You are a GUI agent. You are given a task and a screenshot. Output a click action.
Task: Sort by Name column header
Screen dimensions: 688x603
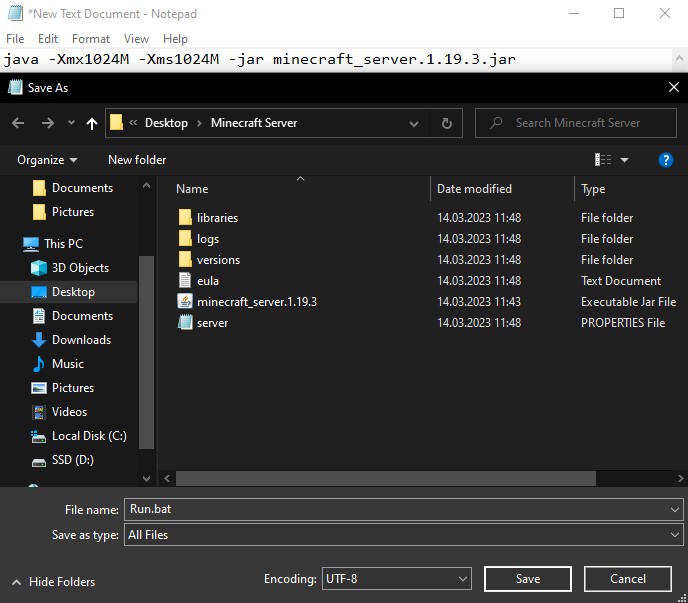click(x=192, y=189)
